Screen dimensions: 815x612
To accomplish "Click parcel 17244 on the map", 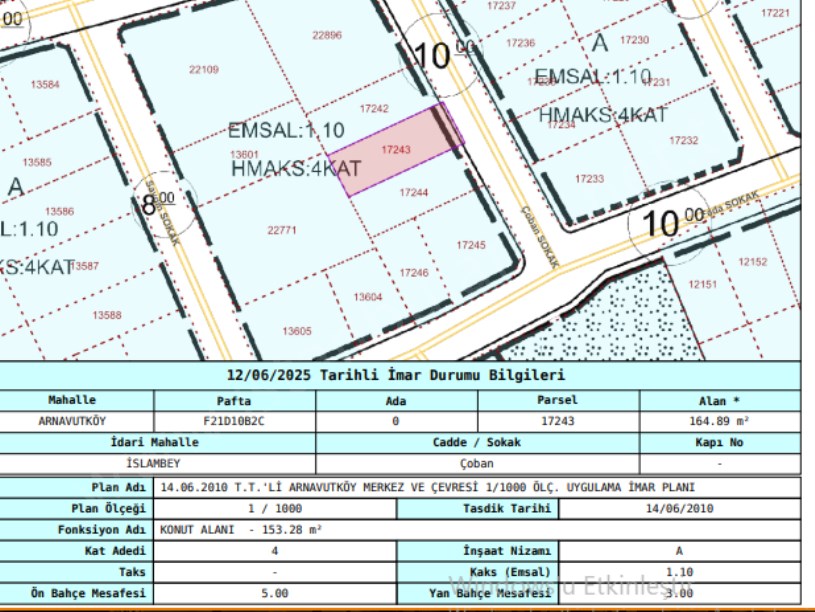I will (x=414, y=192).
